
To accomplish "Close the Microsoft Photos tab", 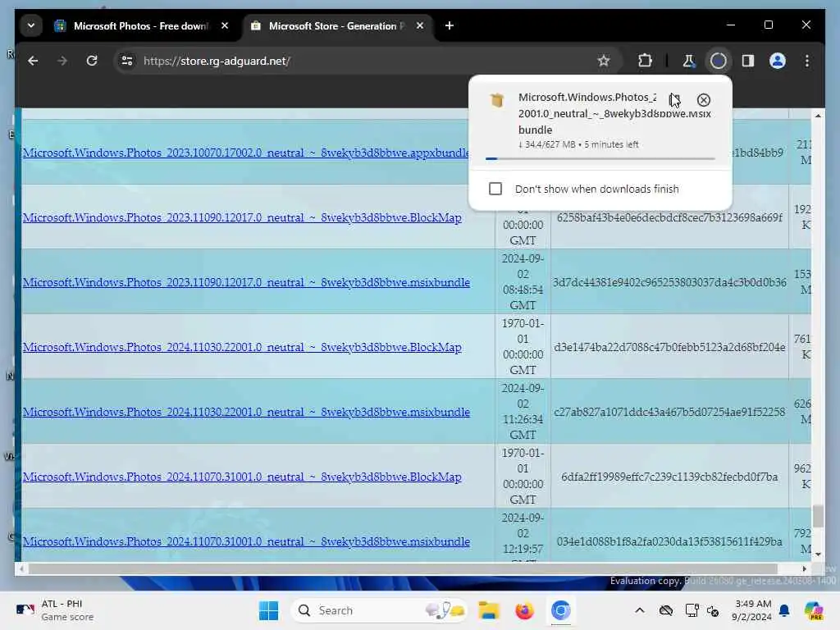I will coord(225,25).
